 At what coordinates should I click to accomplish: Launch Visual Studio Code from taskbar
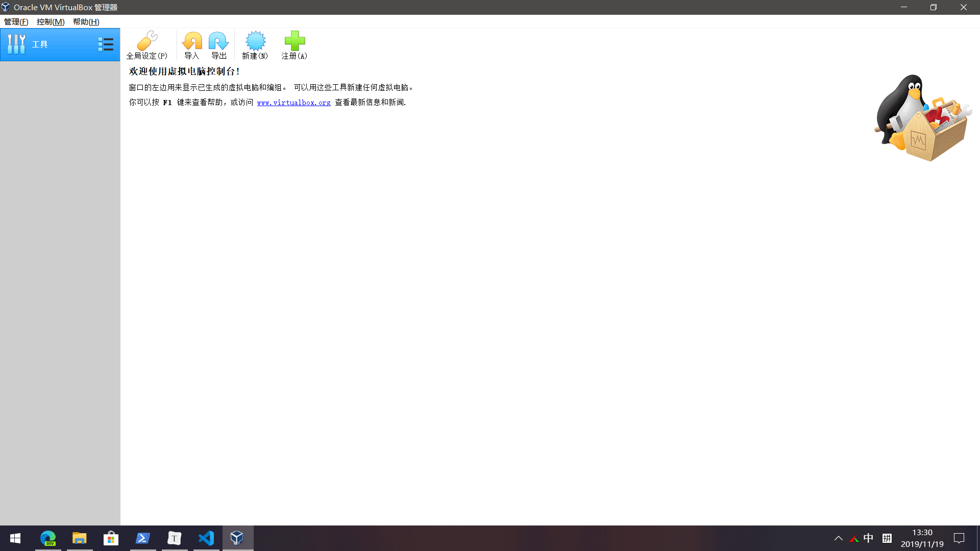point(206,538)
